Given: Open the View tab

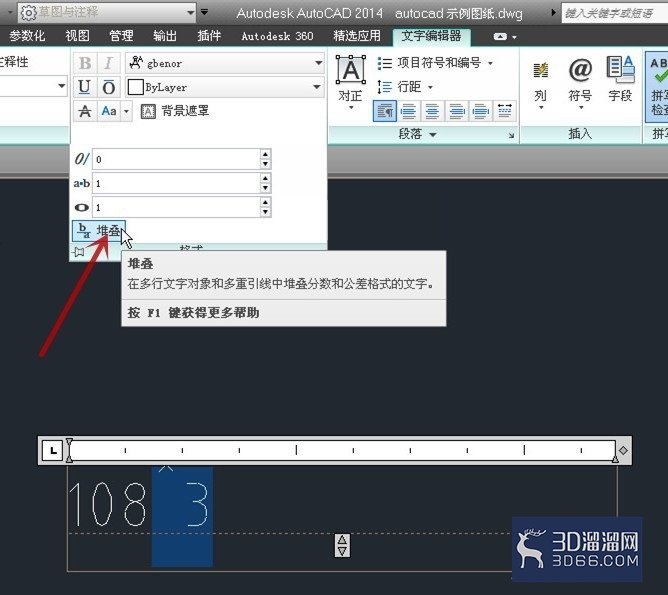Looking at the screenshot, I should [77, 36].
